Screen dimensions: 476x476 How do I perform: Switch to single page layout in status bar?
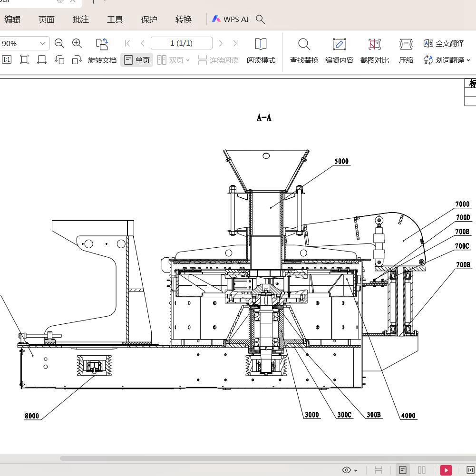[x=402, y=470]
